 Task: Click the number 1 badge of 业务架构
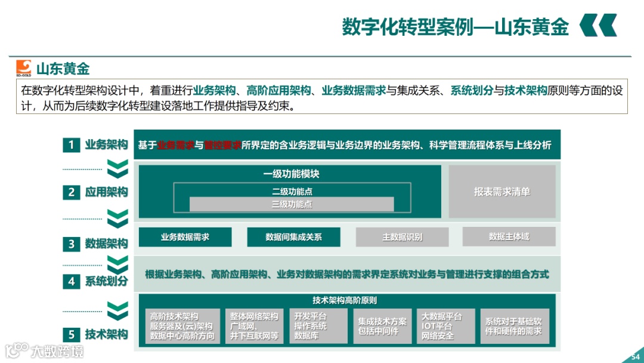pos(71,144)
